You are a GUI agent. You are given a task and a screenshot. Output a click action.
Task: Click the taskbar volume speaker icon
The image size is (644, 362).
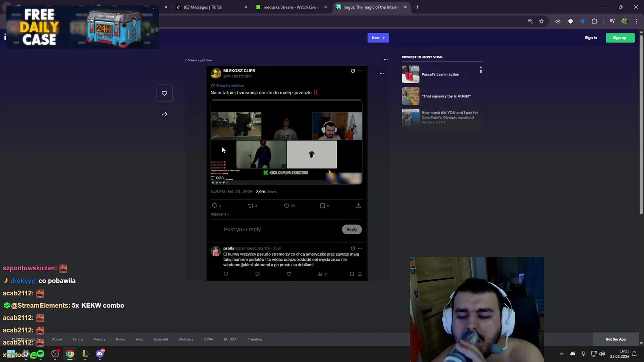pyautogui.click(x=602, y=354)
